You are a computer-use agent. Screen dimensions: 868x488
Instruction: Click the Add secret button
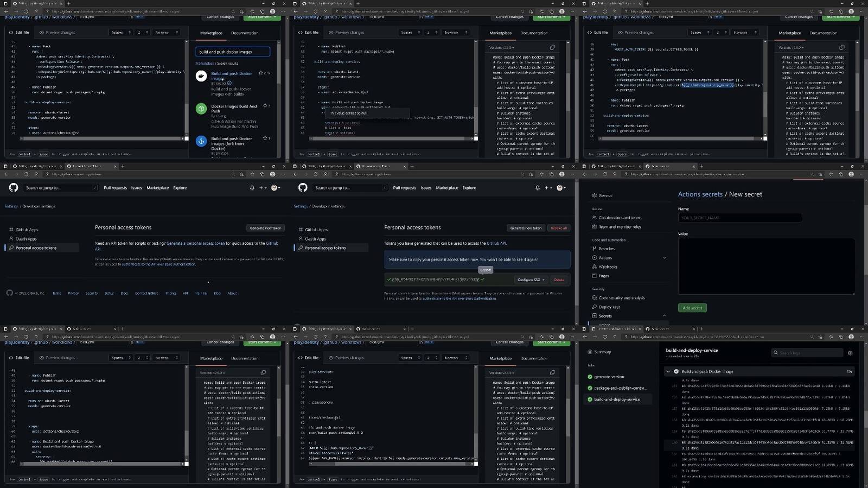coord(692,308)
